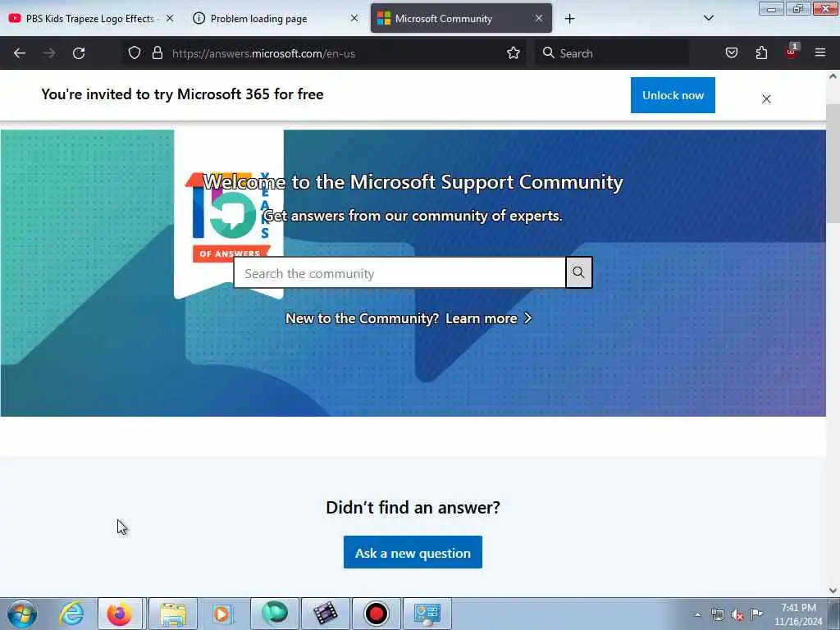The width and height of the screenshot is (840, 630).
Task: Close the Microsoft Community tab
Action: 539,19
